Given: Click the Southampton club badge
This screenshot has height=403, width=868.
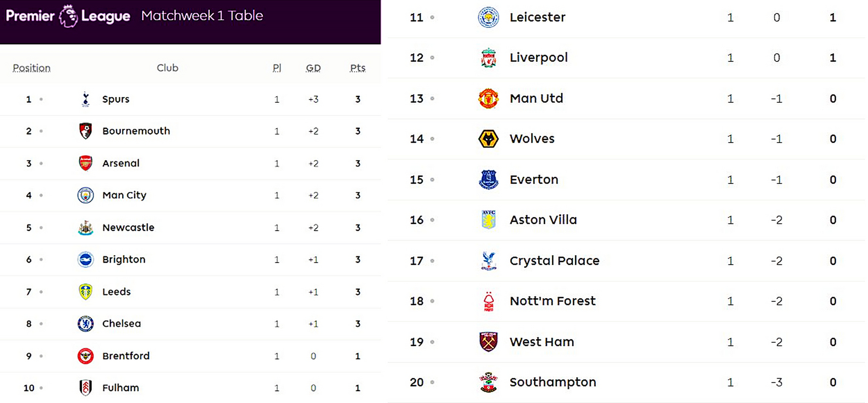Looking at the screenshot, I should 488,382.
